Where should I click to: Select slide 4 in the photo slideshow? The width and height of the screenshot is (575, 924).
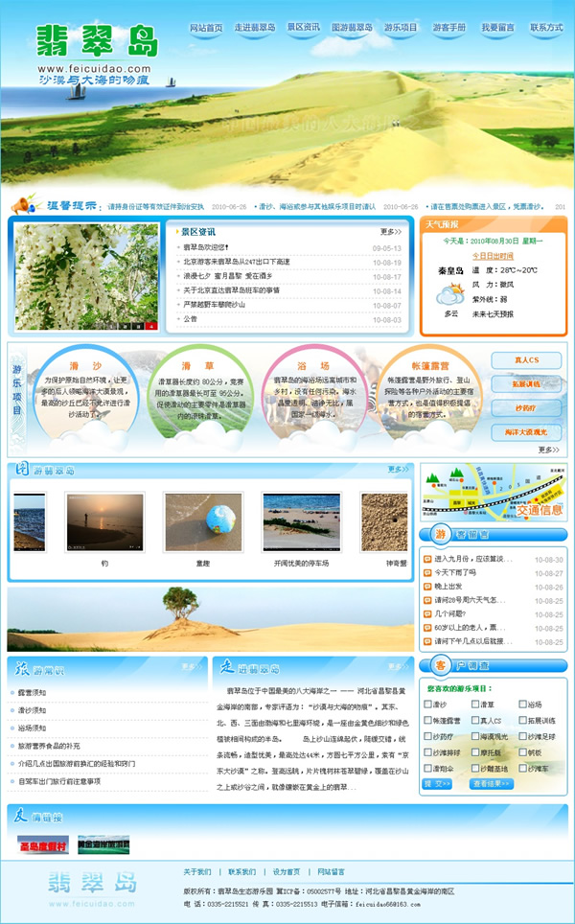click(151, 326)
